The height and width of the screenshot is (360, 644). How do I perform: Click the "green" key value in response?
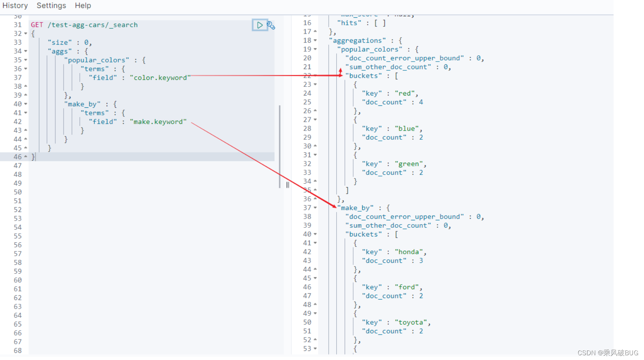409,164
